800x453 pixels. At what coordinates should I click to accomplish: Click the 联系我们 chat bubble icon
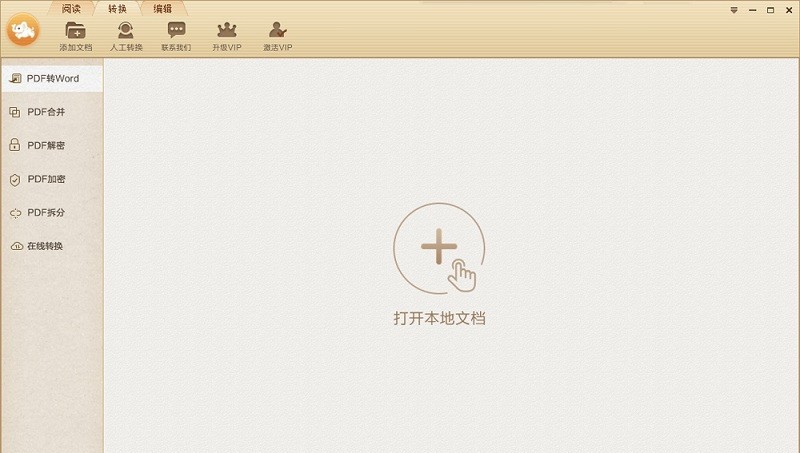[x=177, y=30]
